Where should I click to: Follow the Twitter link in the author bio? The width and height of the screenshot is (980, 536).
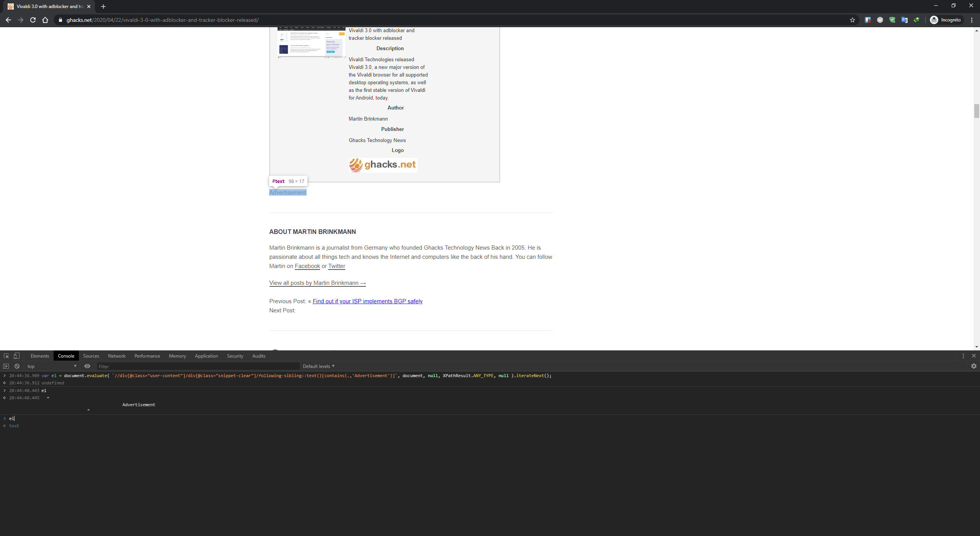click(x=336, y=266)
